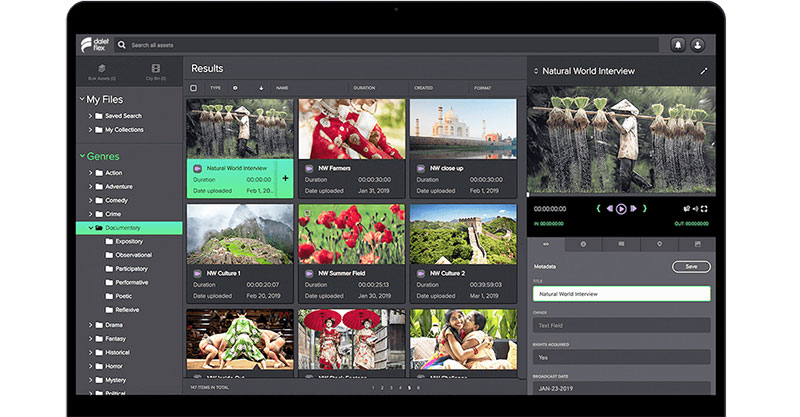800x417 pixels.
Task: Go to results page 6
Action: click(x=418, y=388)
